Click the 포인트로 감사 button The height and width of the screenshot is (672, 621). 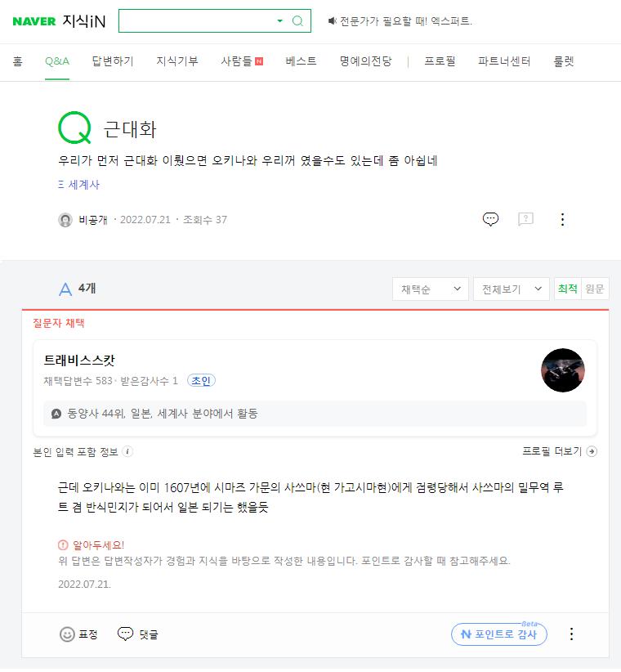click(x=498, y=634)
